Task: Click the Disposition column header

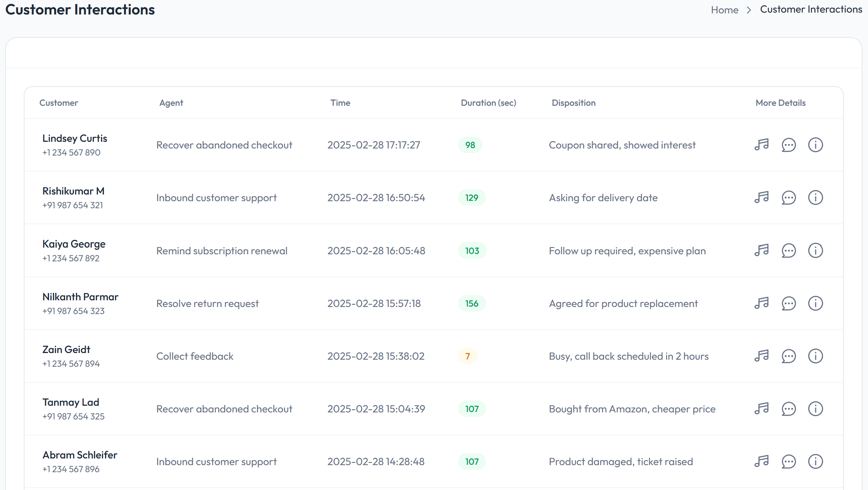Action: (x=573, y=103)
